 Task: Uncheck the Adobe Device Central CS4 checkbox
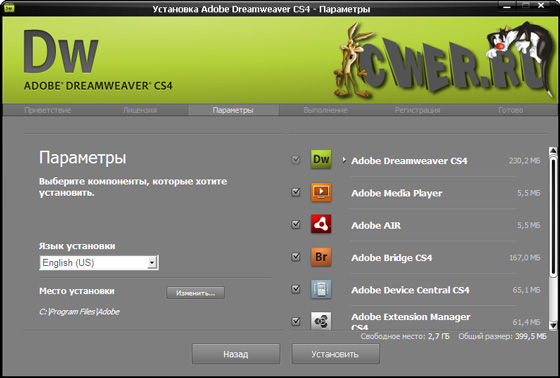pos(296,289)
